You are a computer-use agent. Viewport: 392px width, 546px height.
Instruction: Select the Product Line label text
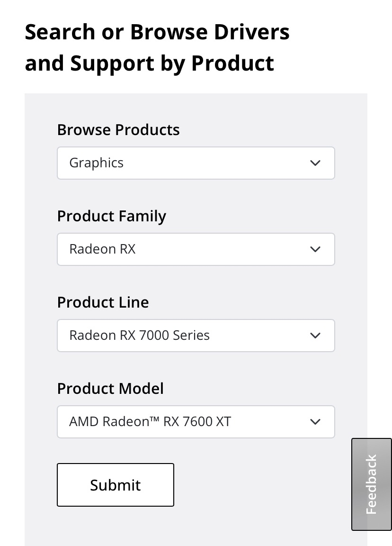103,302
